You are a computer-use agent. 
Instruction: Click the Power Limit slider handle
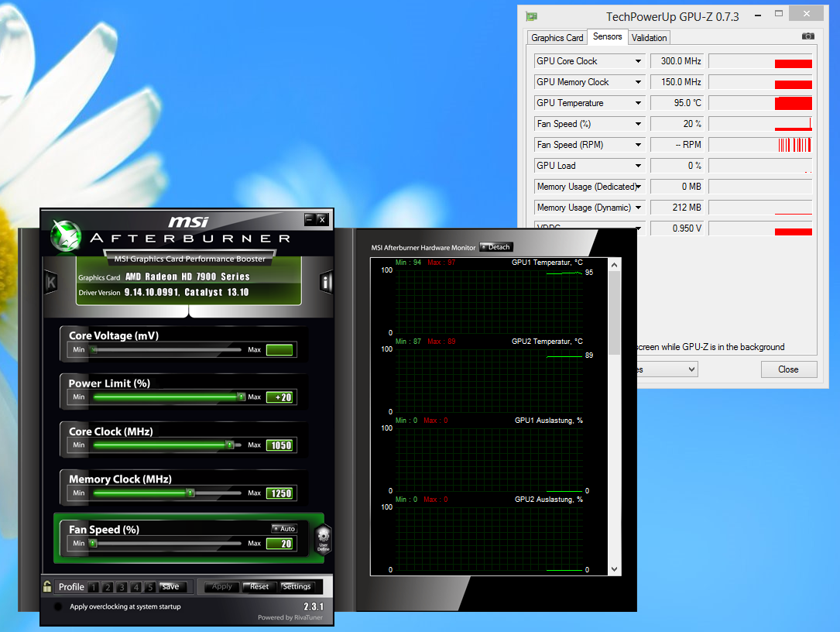point(242,397)
